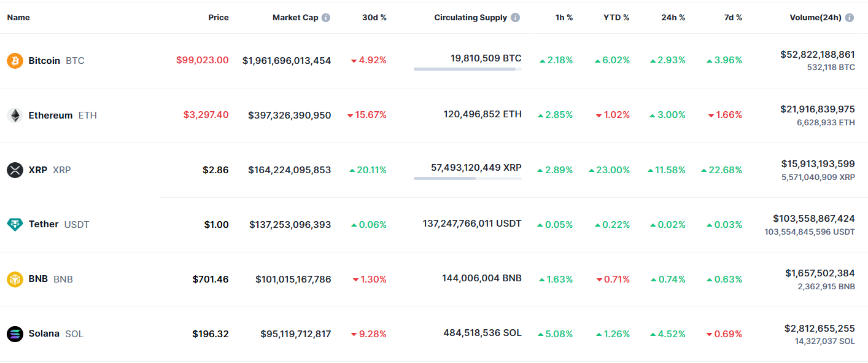Open the XRP coin page link

pyautogui.click(x=37, y=170)
